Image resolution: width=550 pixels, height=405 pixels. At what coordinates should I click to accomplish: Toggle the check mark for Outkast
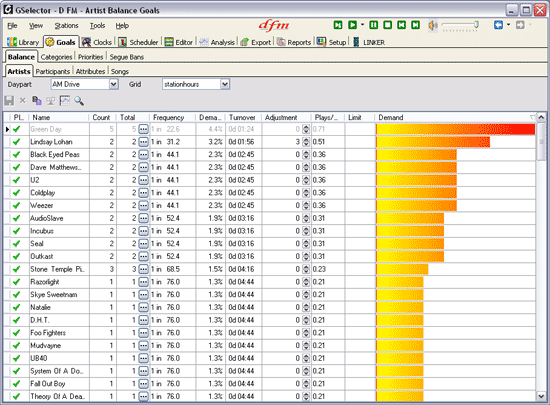coord(16,256)
